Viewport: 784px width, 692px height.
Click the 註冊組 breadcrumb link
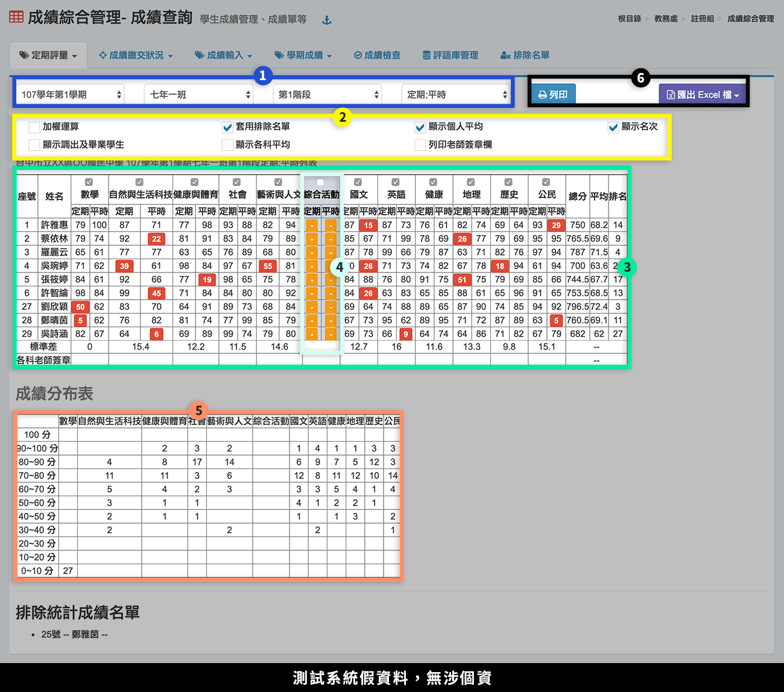coord(703,19)
